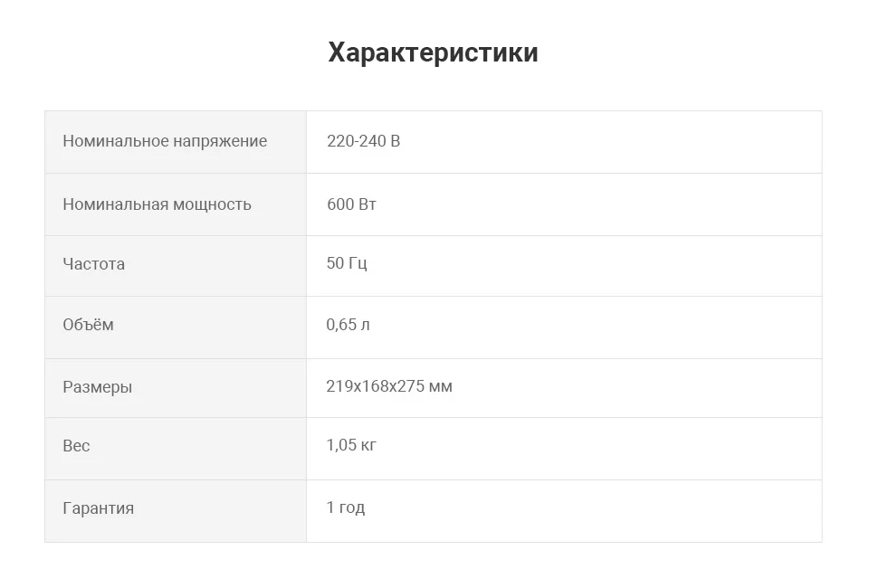Select the Номинальная мощность label
The image size is (869, 588).
(157, 204)
